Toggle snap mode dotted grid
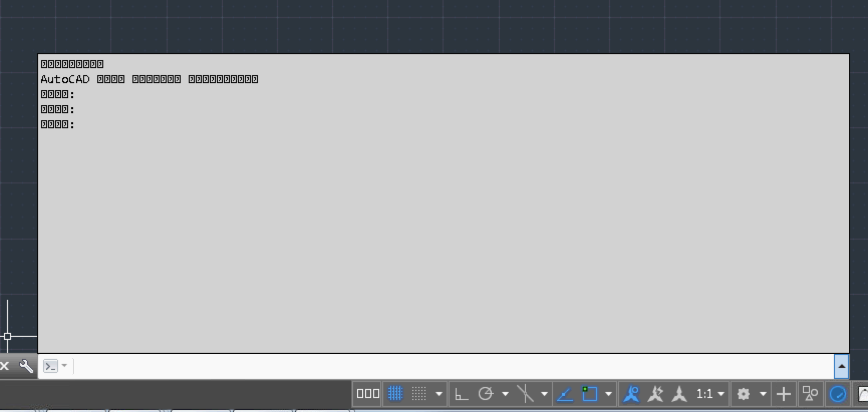 (x=419, y=394)
